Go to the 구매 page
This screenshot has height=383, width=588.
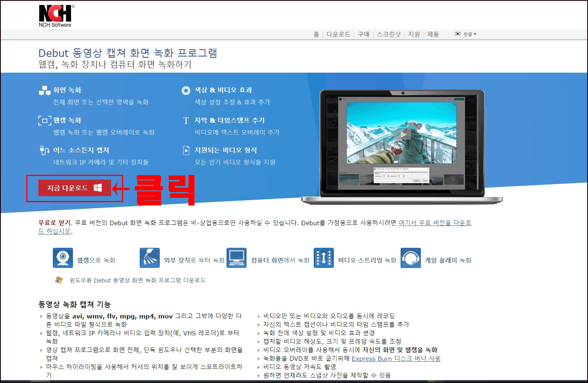tap(363, 34)
